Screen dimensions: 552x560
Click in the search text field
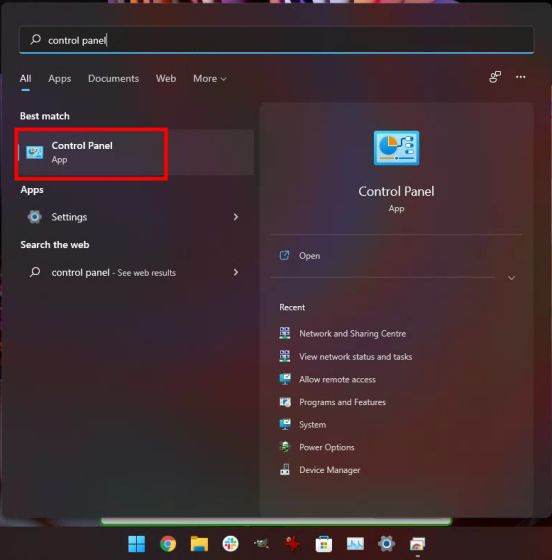pos(277,40)
